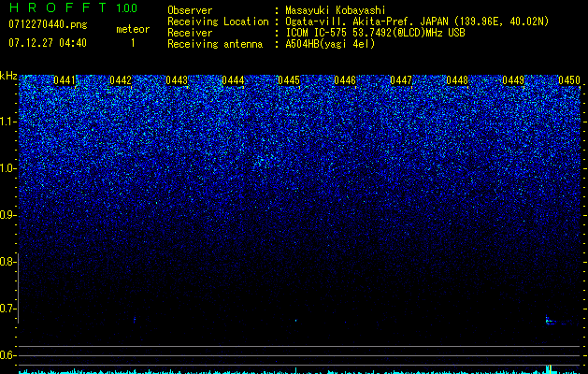This screenshot has height=374, width=588.
Task: Click the 0.7 kHz axis label
Action: pos(8,309)
